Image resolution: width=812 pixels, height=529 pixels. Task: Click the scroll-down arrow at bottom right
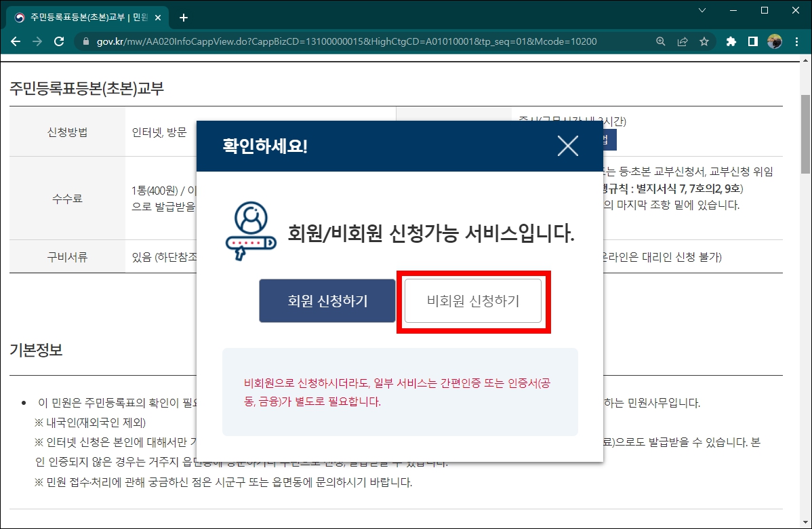805,522
